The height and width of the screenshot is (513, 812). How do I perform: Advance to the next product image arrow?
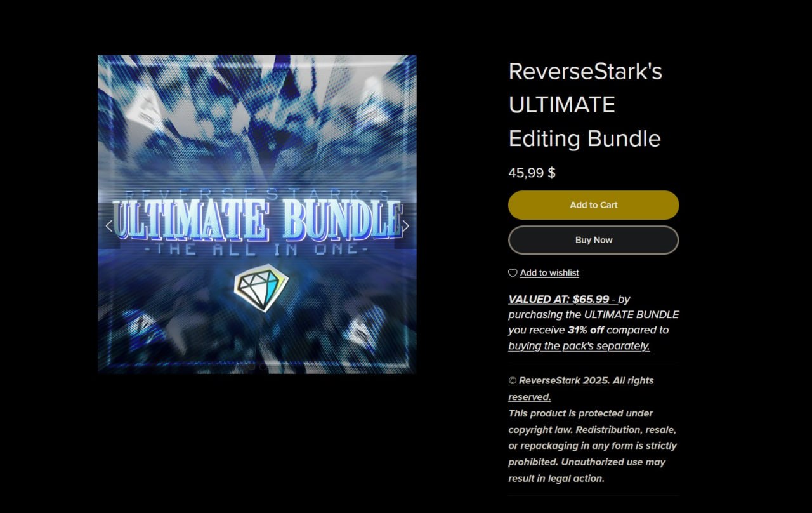[x=405, y=225]
